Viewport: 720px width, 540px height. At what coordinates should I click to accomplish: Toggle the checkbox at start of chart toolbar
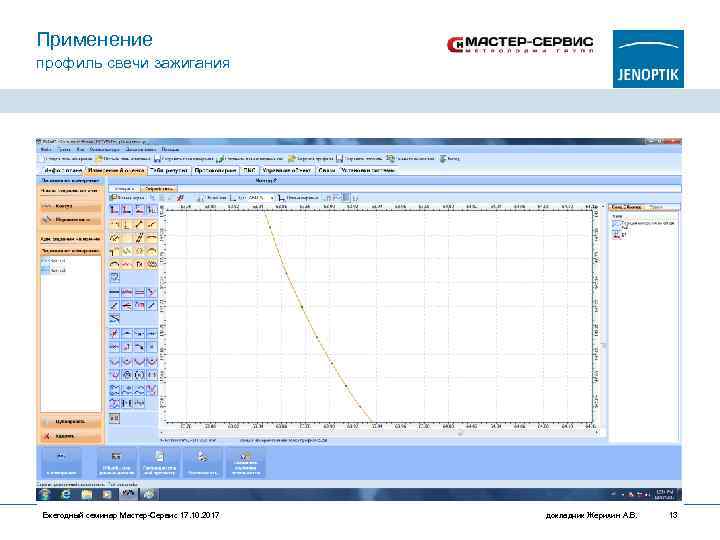113,198
